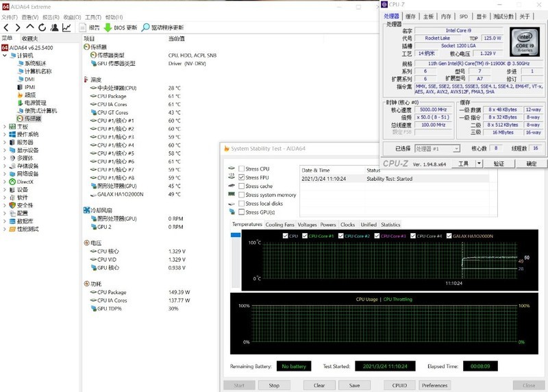Click the blue temperature graph scale indicator
548x392 pixels.
coord(236,235)
